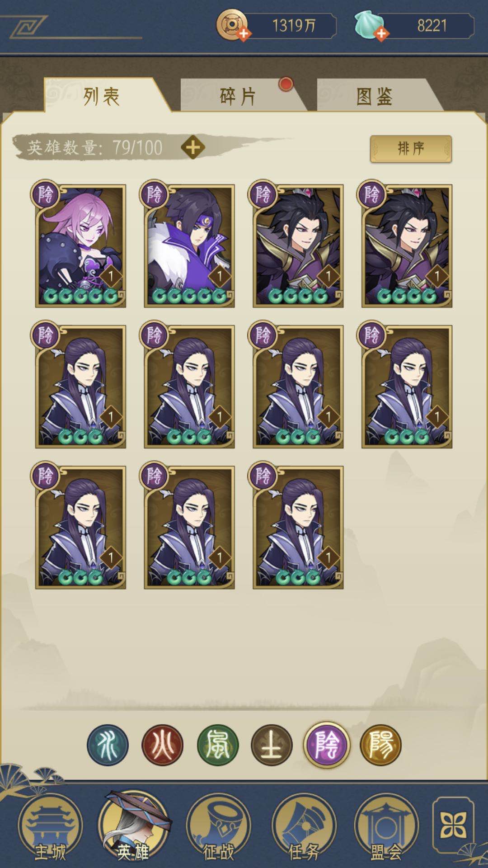Filter heroes by wind element
This screenshot has height=868, width=488.
tap(217, 745)
